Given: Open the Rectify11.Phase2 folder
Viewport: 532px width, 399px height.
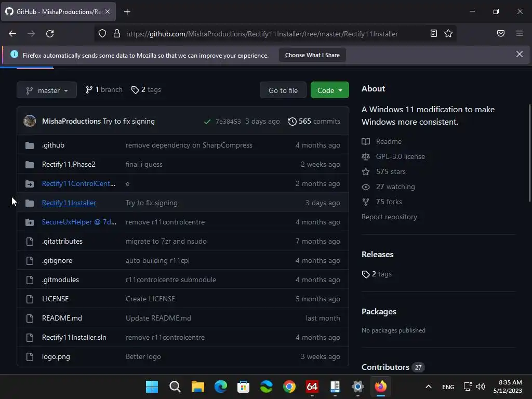Looking at the screenshot, I should 69,165.
